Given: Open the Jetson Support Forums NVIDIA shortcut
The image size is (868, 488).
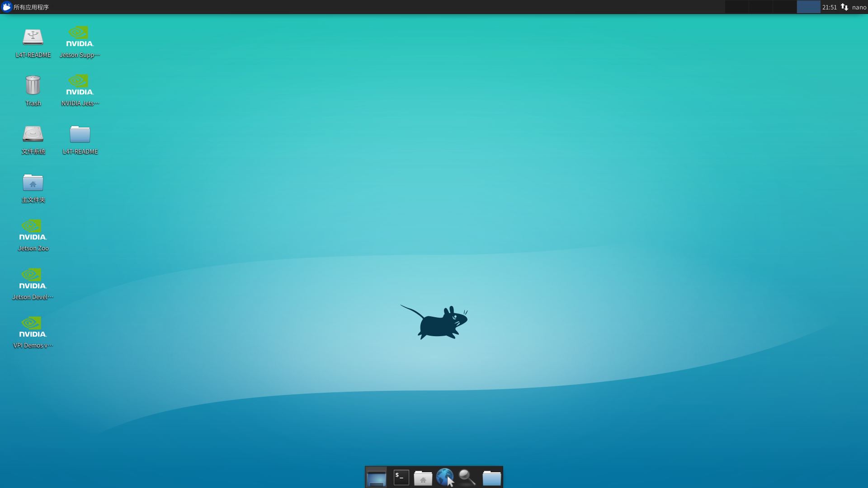Looking at the screenshot, I should click(x=80, y=37).
